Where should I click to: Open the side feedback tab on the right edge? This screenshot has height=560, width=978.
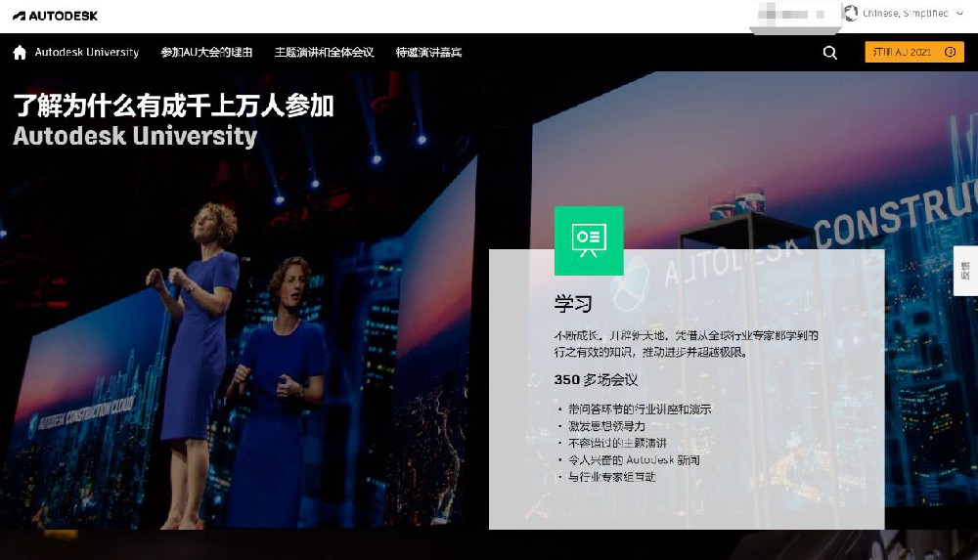point(966,271)
